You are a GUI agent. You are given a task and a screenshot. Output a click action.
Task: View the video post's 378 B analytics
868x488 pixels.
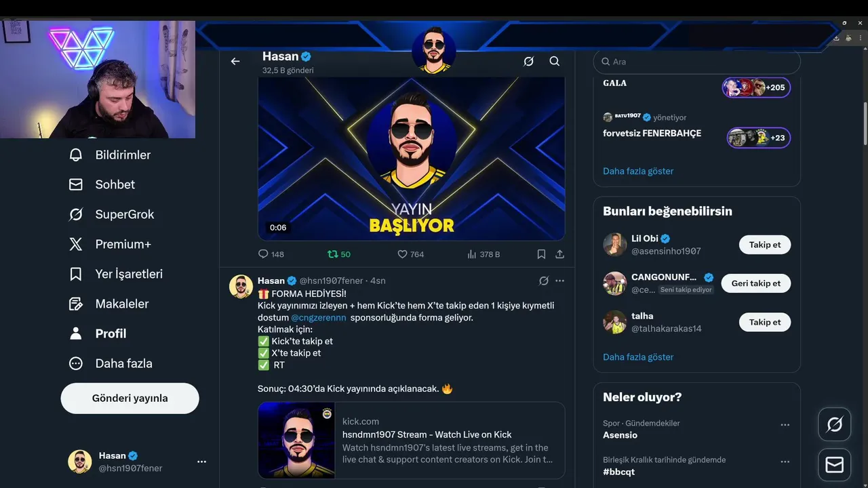click(484, 254)
